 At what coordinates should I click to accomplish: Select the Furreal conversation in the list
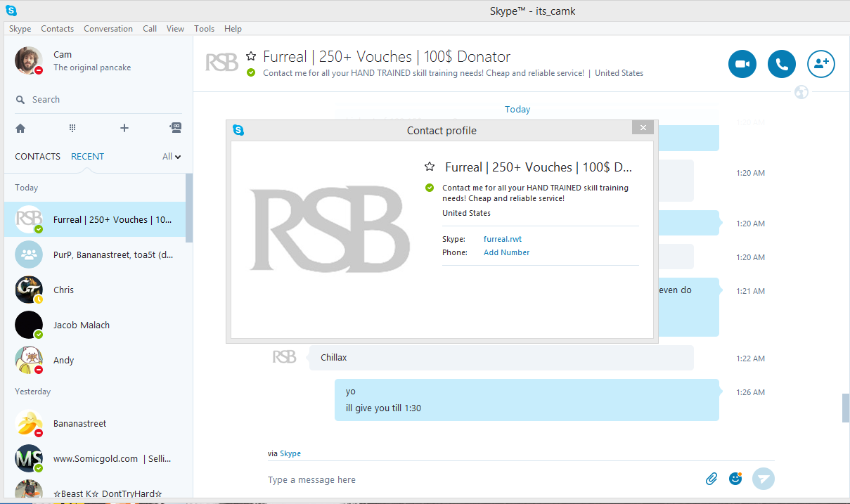pyautogui.click(x=95, y=219)
